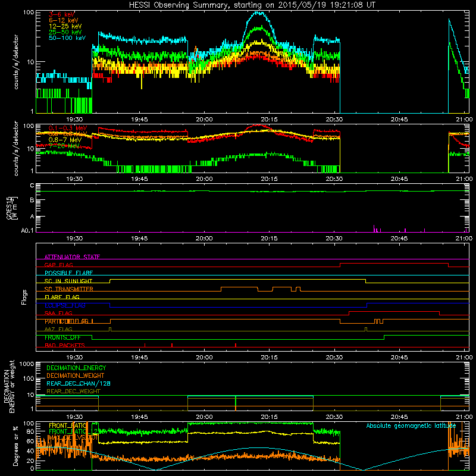The width and height of the screenshot is (476, 476).
Task: Click the Degrees or % axis label
Action: (15, 446)
